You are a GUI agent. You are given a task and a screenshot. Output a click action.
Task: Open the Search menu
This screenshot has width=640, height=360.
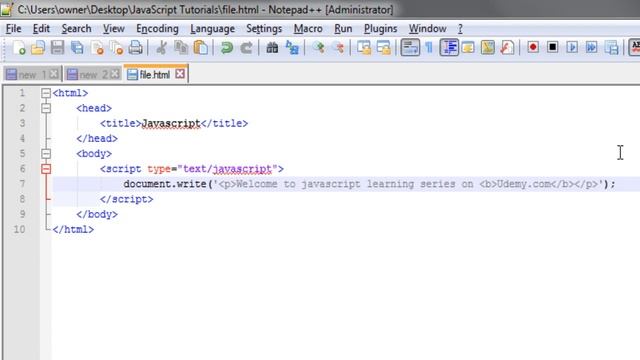pyautogui.click(x=76, y=29)
